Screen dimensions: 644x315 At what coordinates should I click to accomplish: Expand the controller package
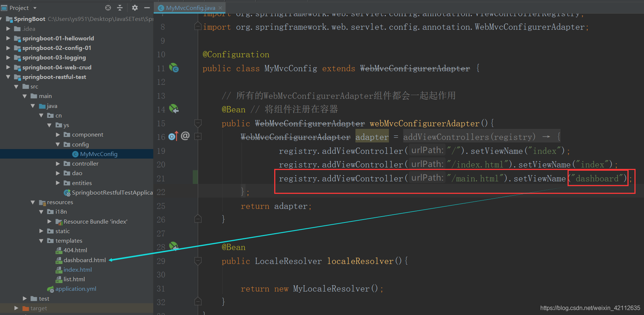coord(58,163)
